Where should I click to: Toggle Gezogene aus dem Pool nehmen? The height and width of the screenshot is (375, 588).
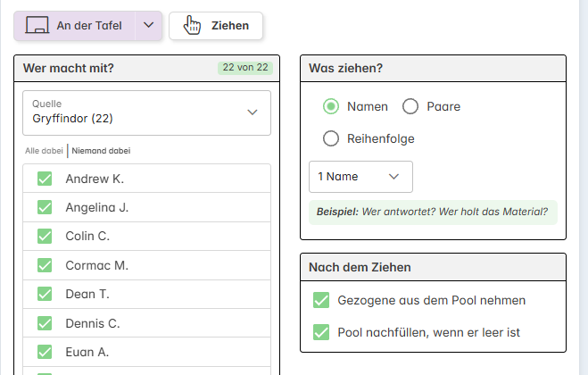[x=321, y=300]
